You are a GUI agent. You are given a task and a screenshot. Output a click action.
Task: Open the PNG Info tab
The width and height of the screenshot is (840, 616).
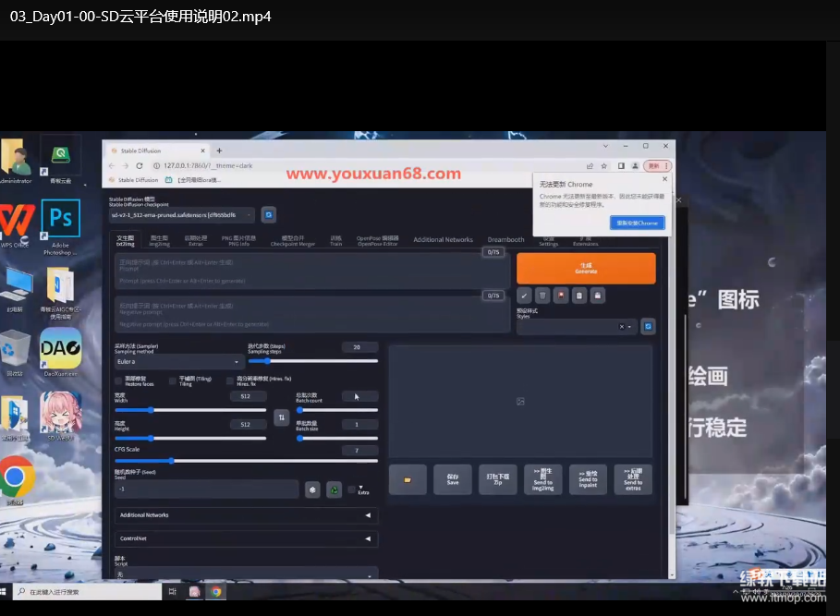(239, 241)
